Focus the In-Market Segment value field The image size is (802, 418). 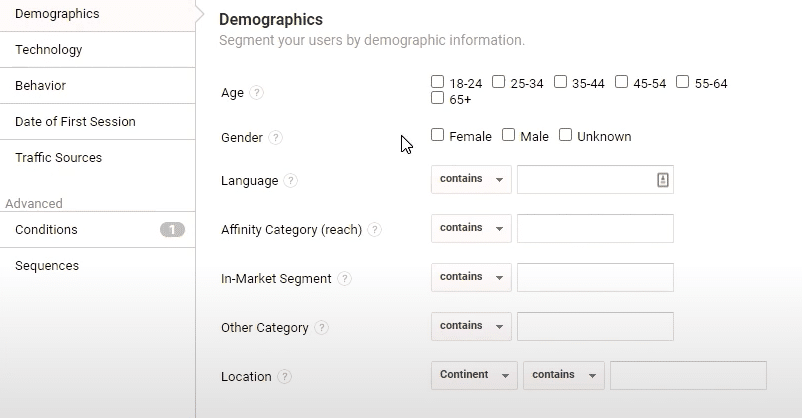coord(595,277)
